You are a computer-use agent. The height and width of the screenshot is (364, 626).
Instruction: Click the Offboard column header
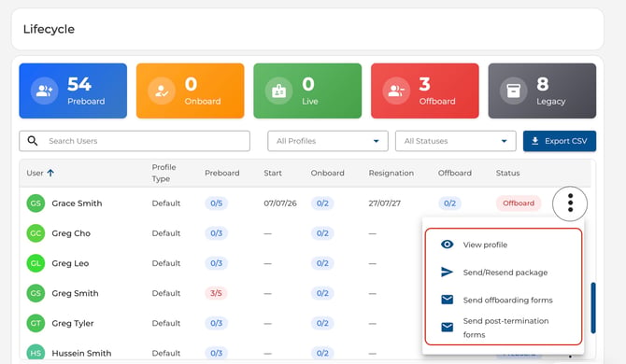point(455,173)
